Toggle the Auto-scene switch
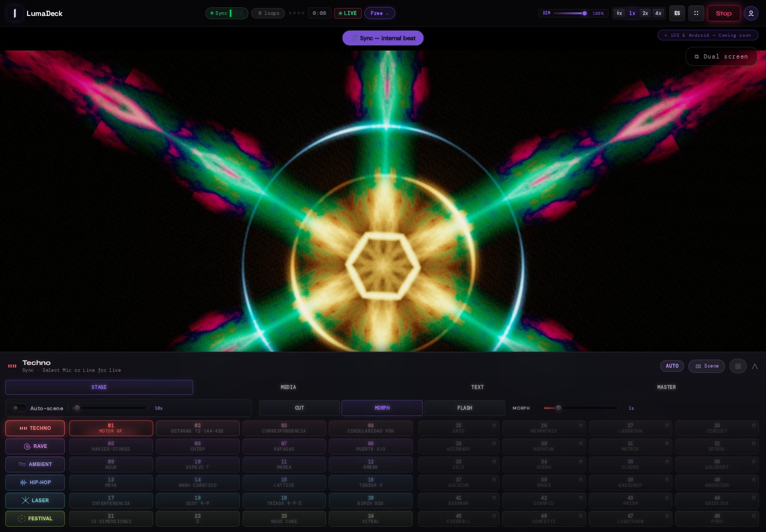The height and width of the screenshot is (532, 766). [19, 408]
